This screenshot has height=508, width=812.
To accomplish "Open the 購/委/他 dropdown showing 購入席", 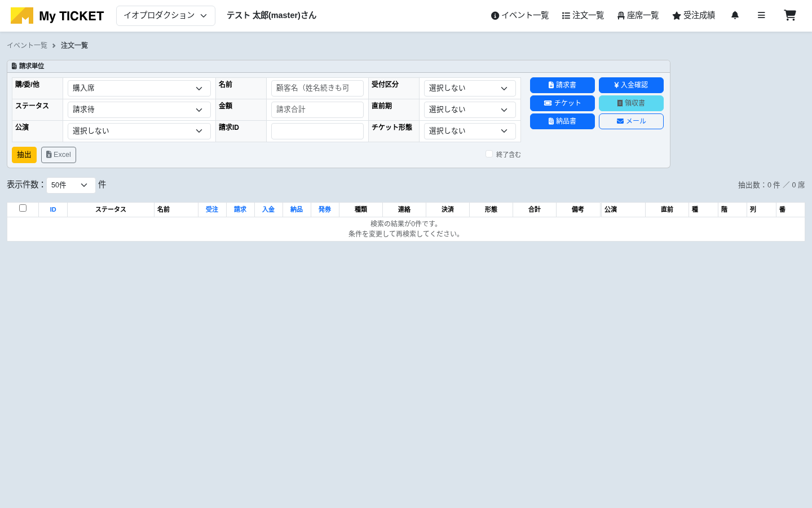I will point(139,88).
